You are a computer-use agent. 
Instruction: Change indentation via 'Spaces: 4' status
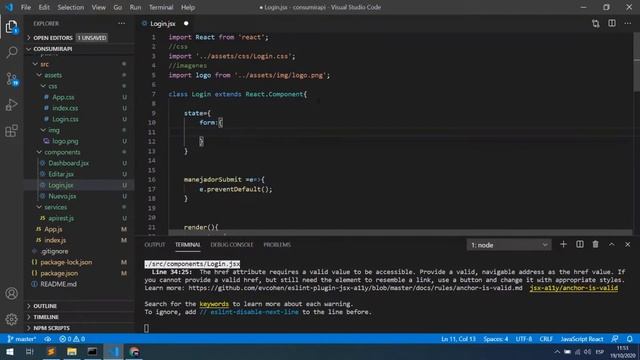click(x=496, y=339)
